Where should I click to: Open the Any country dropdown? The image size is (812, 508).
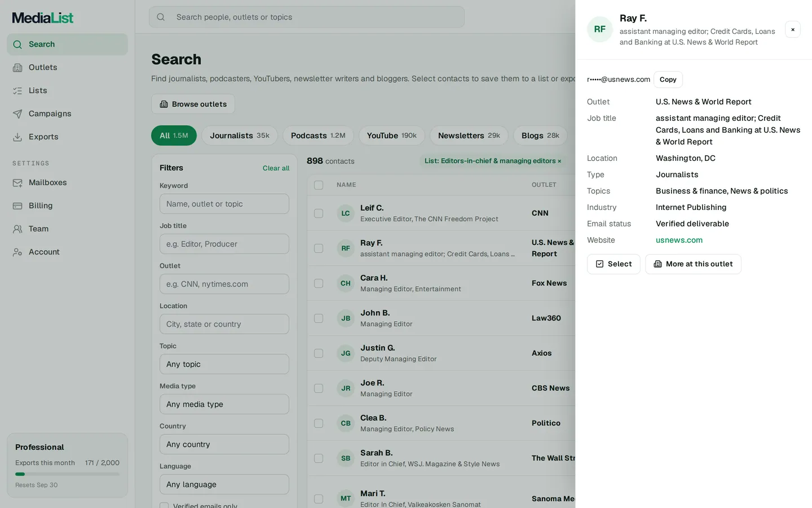224,444
